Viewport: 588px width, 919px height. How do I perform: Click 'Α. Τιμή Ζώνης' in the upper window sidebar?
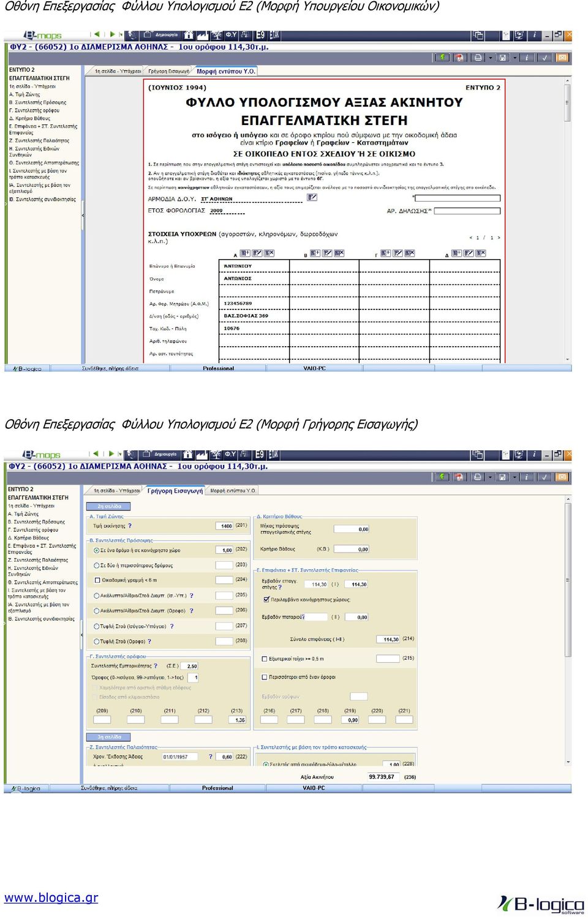(x=24, y=94)
